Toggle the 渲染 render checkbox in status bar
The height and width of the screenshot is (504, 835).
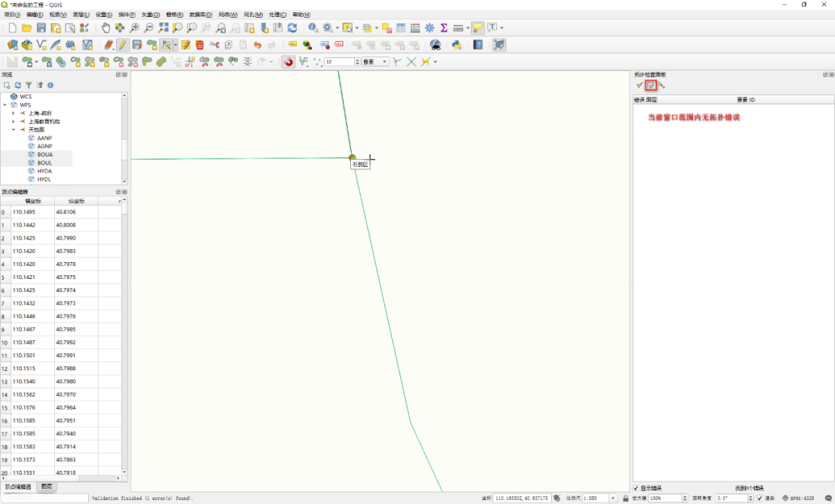[x=760, y=499]
